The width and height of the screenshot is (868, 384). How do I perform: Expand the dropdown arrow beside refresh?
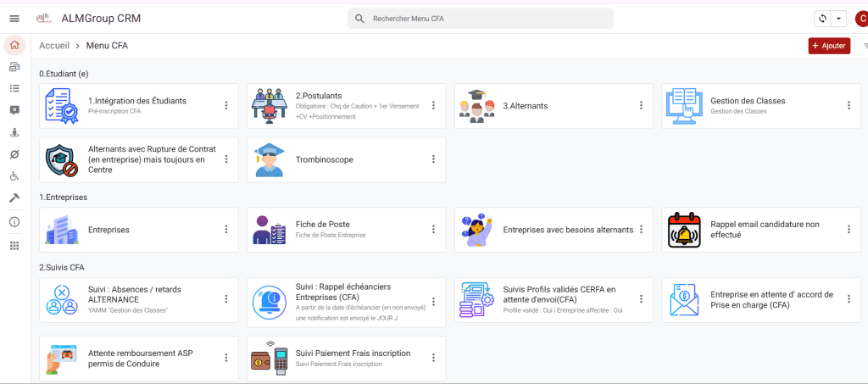(839, 19)
